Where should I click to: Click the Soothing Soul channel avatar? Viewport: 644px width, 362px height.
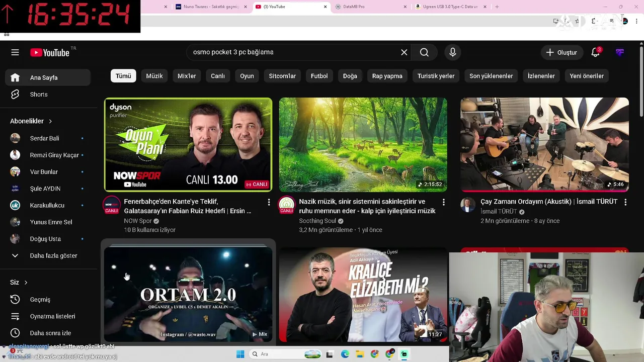click(287, 205)
